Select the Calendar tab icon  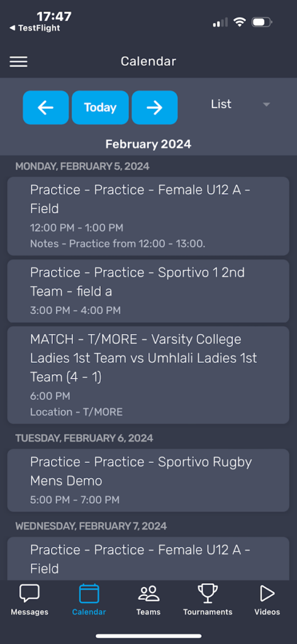pyautogui.click(x=89, y=594)
